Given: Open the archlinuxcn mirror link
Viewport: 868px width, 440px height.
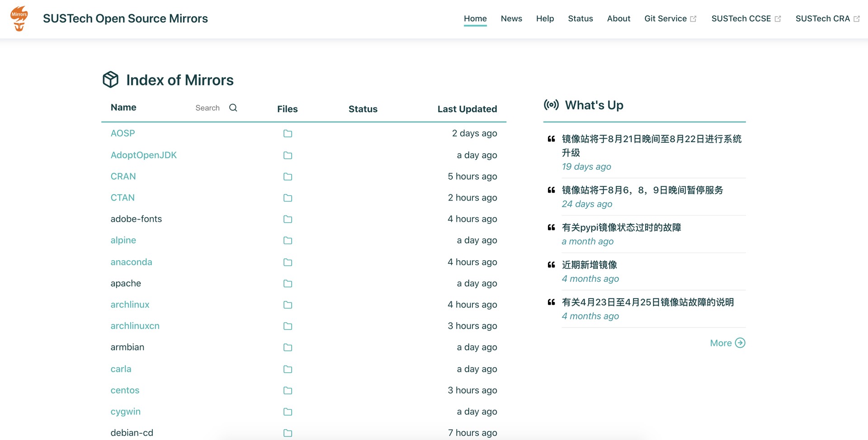Looking at the screenshot, I should pyautogui.click(x=135, y=326).
